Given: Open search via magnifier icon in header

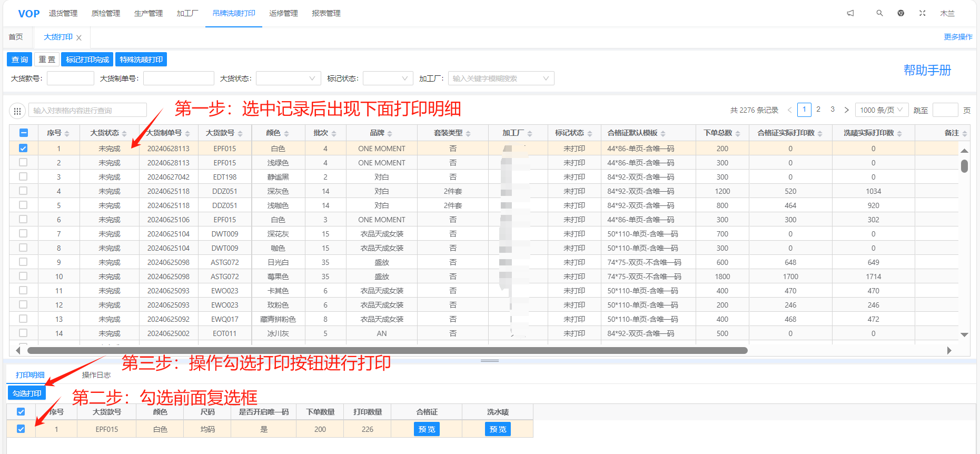Looking at the screenshot, I should pos(879,13).
